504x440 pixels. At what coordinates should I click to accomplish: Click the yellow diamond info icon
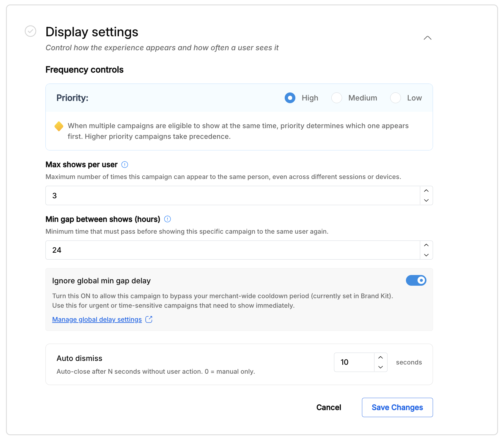point(59,126)
